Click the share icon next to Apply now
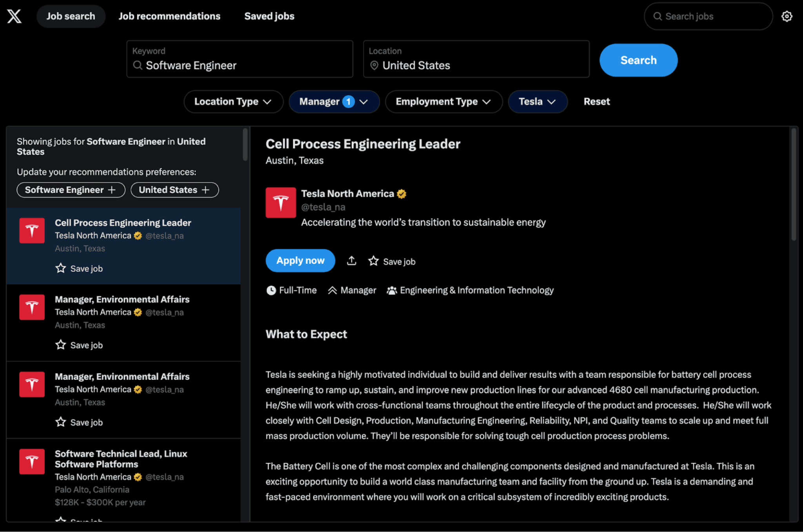The height and width of the screenshot is (532, 803). pos(352,261)
